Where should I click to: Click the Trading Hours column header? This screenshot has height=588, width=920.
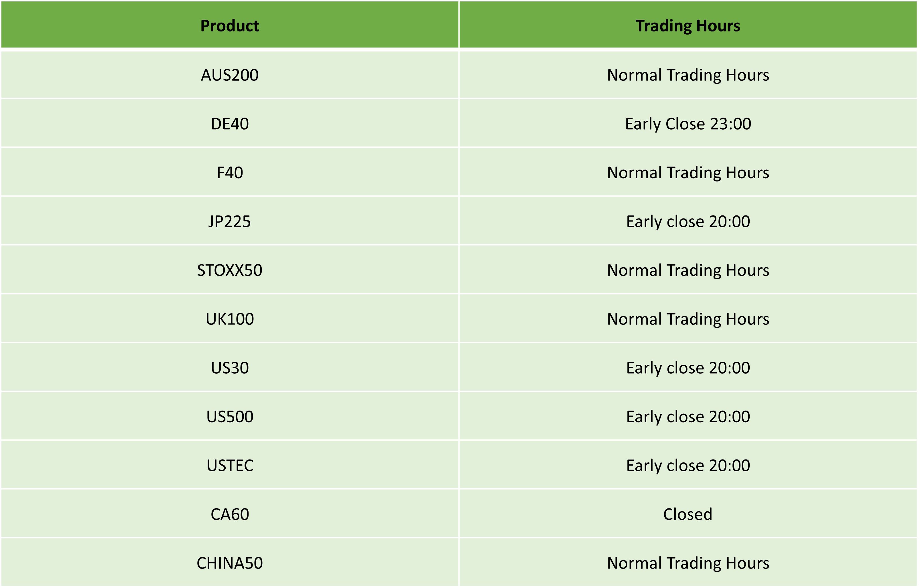point(688,25)
